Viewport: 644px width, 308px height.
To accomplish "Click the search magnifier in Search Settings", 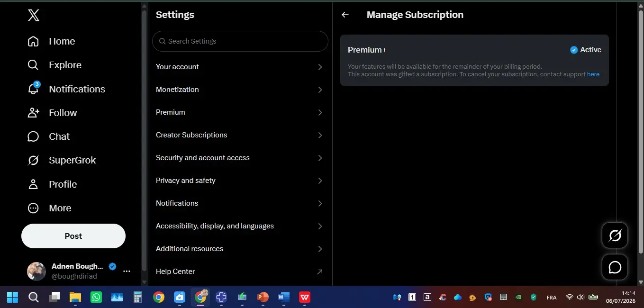I will click(x=163, y=41).
